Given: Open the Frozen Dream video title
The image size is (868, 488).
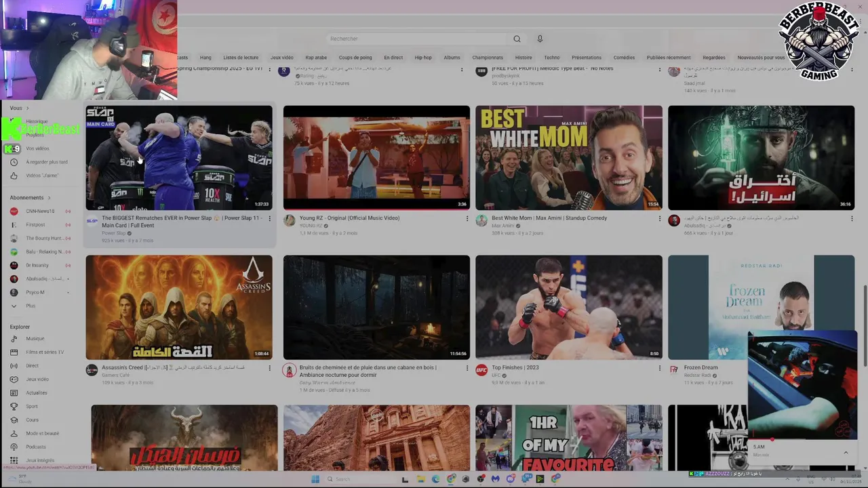Looking at the screenshot, I should point(701,368).
